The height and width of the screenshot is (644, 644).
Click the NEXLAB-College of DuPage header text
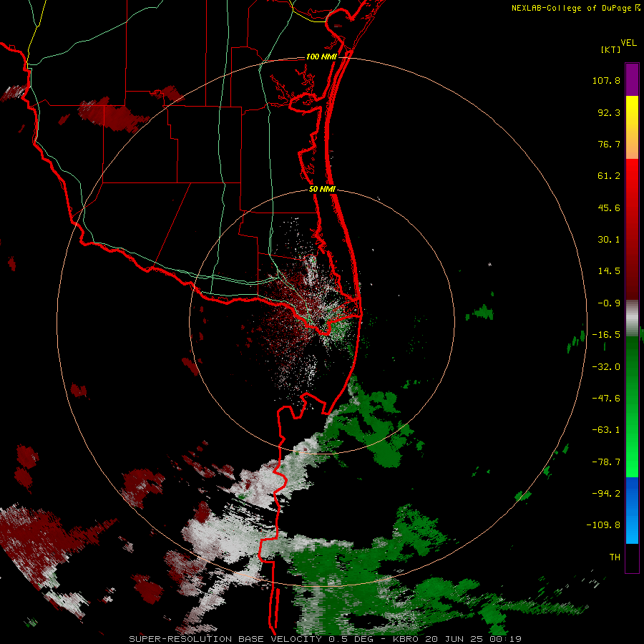[571, 8]
